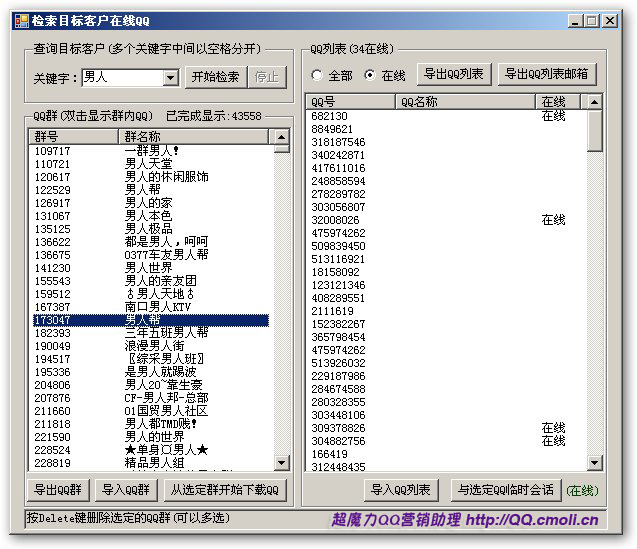This screenshot has height=549, width=637.
Task: Select group row 男人天堂
Action: tap(148, 163)
